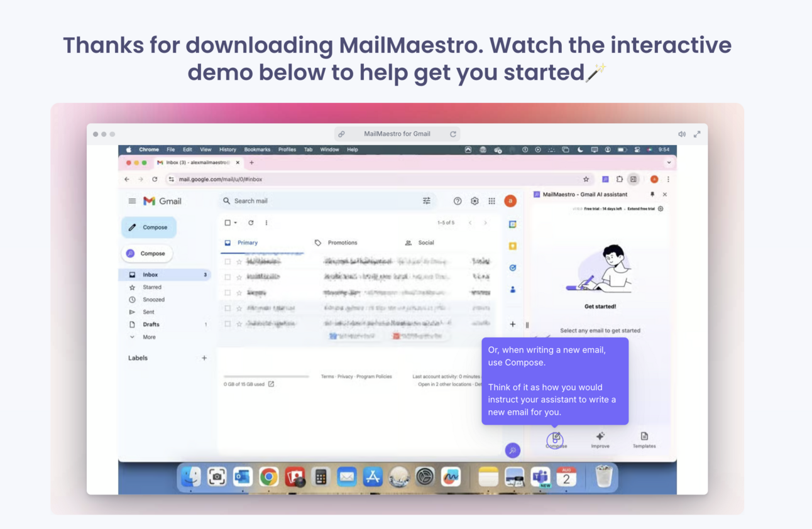Click the MailMaestro Compose icon in side panel
The image size is (812, 529).
pyautogui.click(x=556, y=440)
